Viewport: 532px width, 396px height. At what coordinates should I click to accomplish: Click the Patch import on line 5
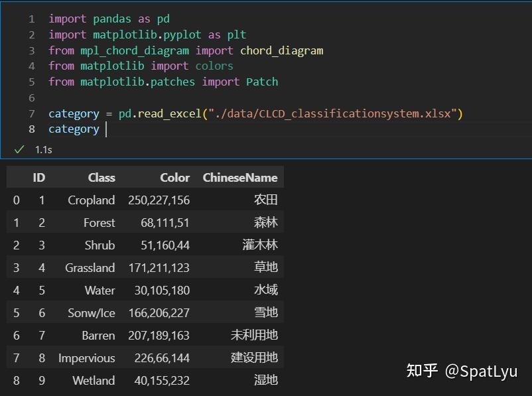[262, 82]
